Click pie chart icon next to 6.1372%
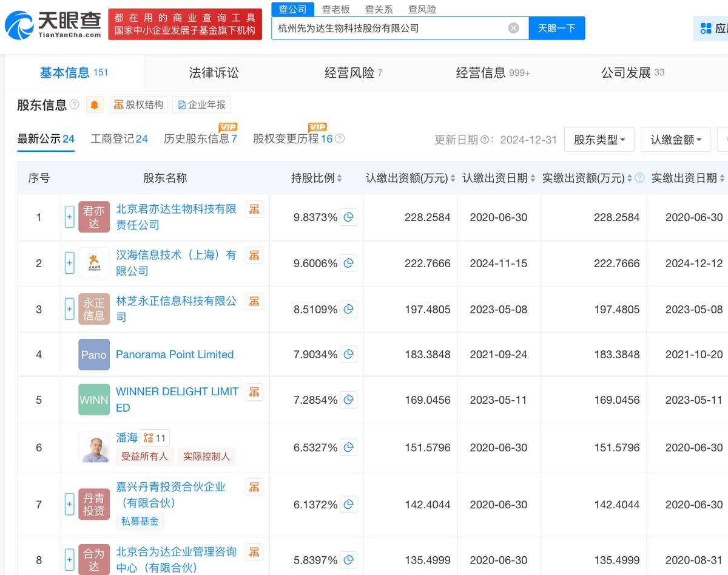Screen dimensions: 728x575 tap(348, 505)
